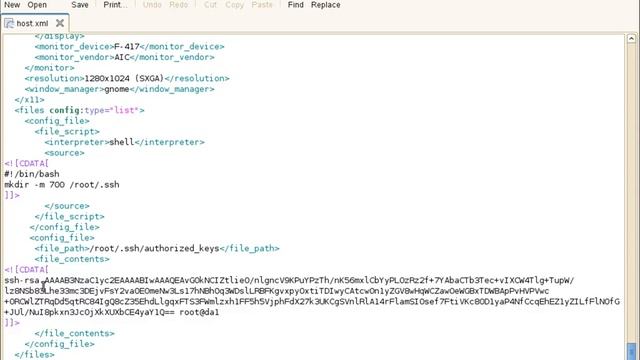Click the New toolbar button
The image size is (640, 360).
(x=12, y=5)
